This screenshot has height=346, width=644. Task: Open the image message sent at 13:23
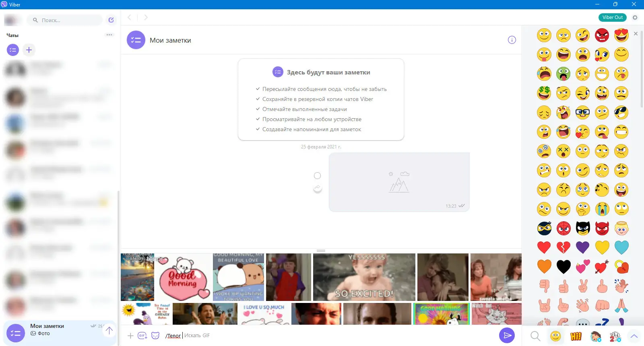tap(399, 182)
